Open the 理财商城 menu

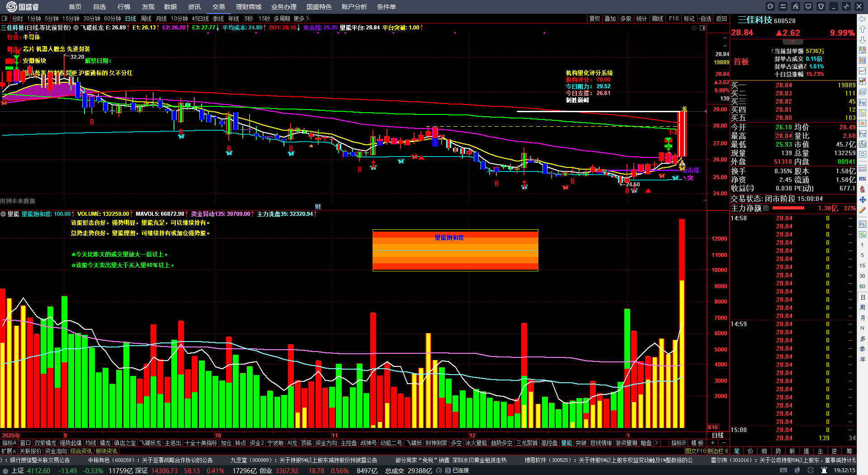point(249,7)
